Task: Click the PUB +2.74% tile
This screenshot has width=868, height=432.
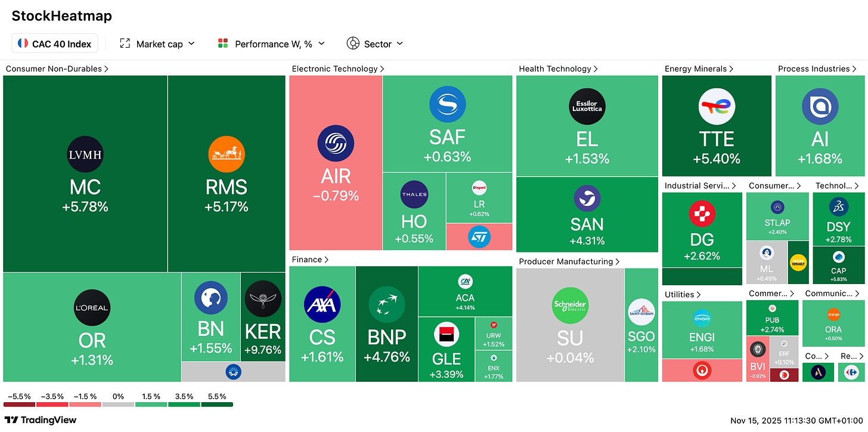Action: tap(772, 318)
